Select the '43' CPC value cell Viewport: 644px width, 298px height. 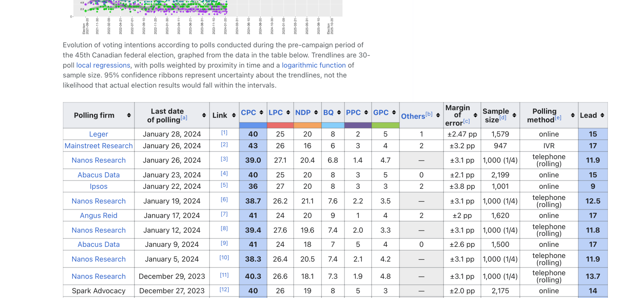tap(253, 146)
